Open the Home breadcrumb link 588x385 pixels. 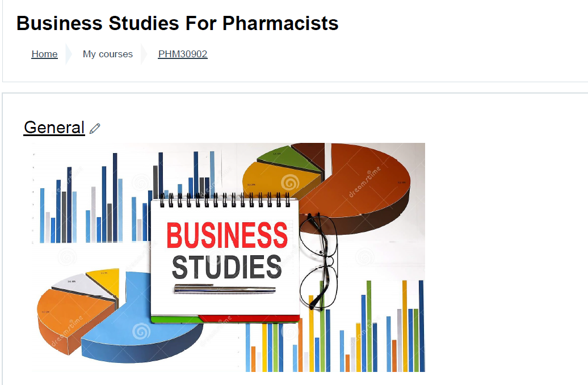45,54
